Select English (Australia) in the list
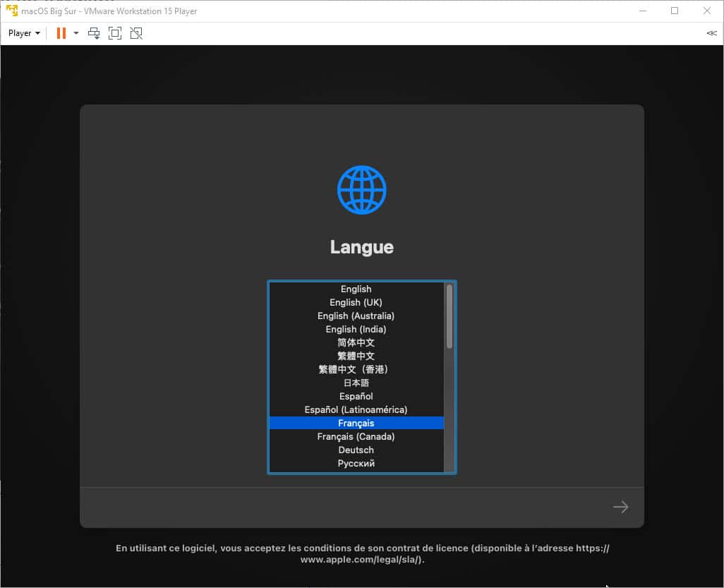 (x=356, y=316)
